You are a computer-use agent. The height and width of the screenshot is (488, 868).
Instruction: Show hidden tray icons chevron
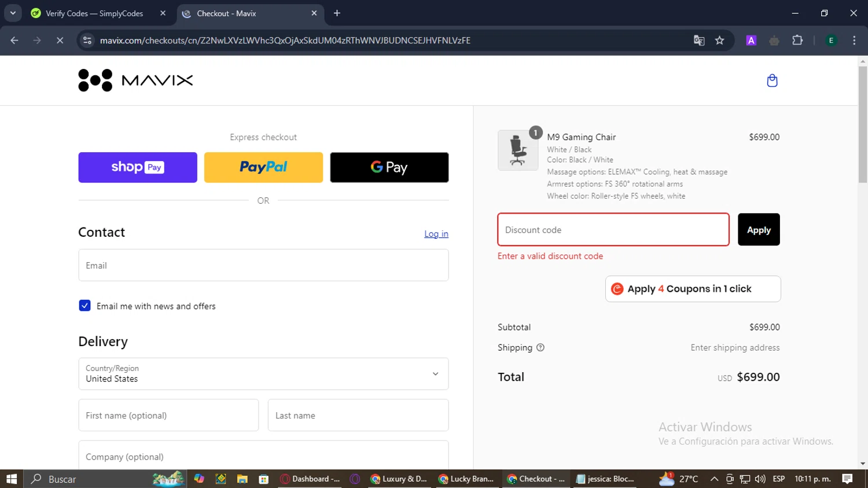pos(714,479)
